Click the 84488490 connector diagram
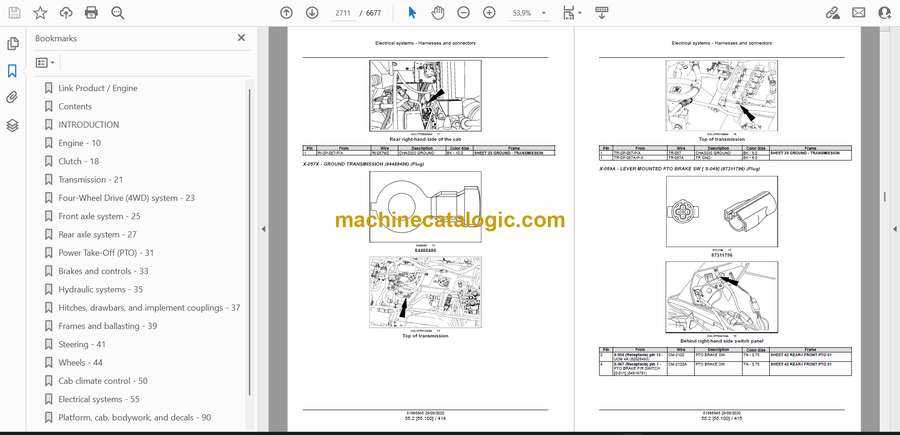 (425, 207)
